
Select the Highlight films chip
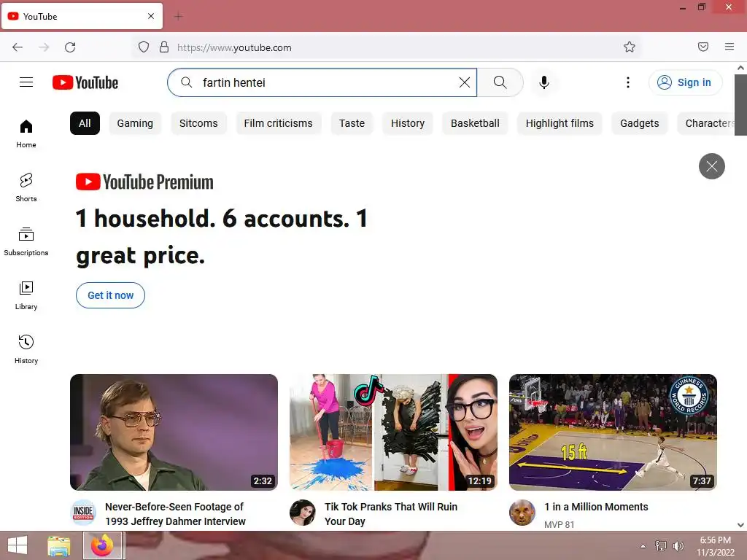[560, 123]
